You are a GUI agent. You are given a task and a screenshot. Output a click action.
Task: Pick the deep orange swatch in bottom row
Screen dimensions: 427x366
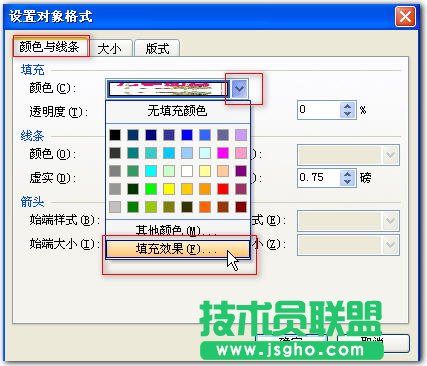tap(205, 207)
